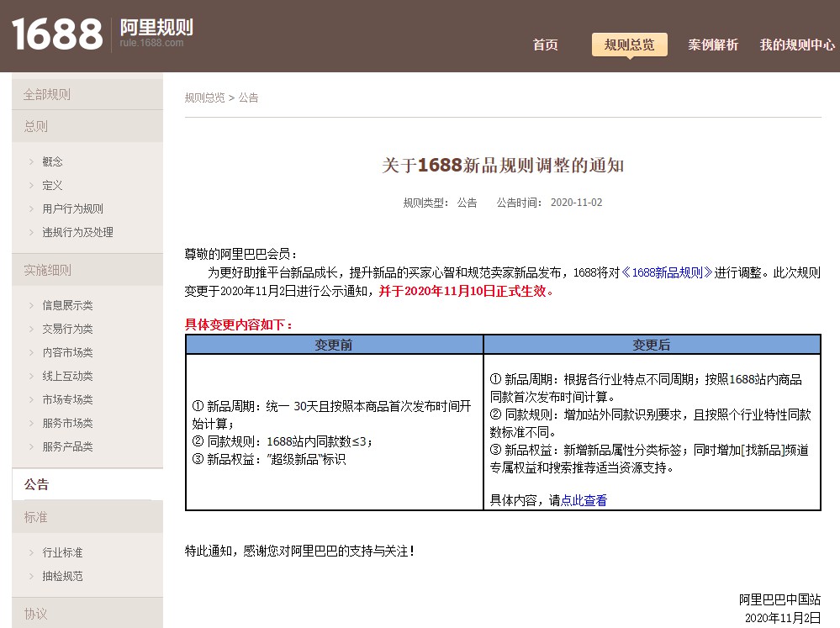
Task: Click the chevron beside 交易行为类
Action: point(31,329)
